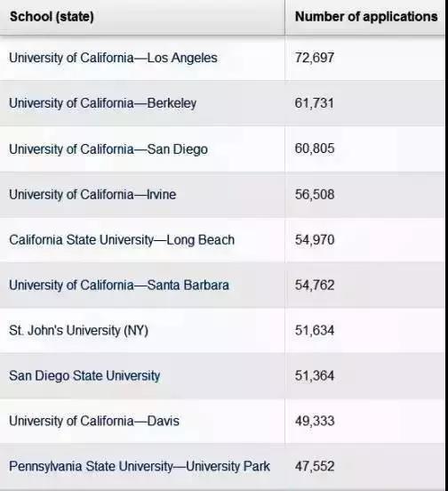Click the 51,634 applications cell
Image resolution: width=448 pixels, height=491 pixels.
[315, 331]
